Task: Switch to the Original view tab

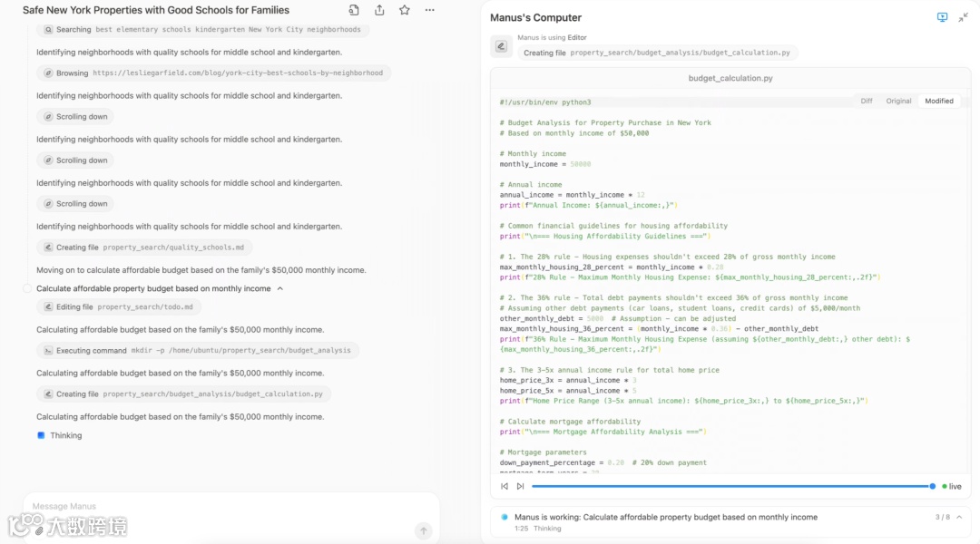Action: pyautogui.click(x=898, y=101)
